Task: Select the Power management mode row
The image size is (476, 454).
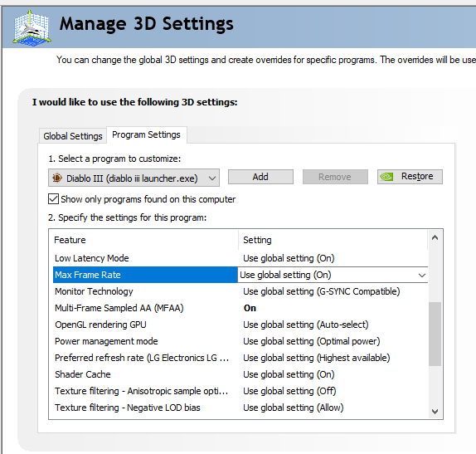Action: (240, 341)
